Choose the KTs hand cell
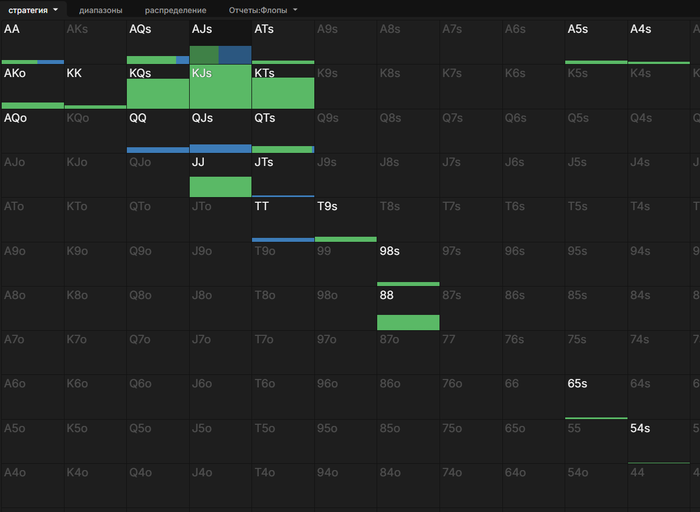Image resolution: width=700 pixels, height=512 pixels. [283, 87]
